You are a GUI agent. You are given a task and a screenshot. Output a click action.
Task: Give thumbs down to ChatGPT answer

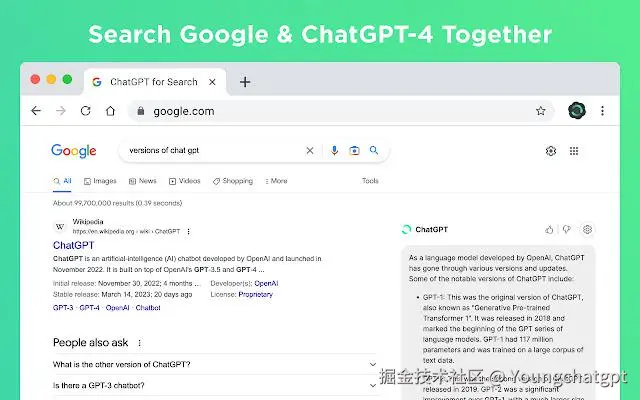pyautogui.click(x=567, y=229)
